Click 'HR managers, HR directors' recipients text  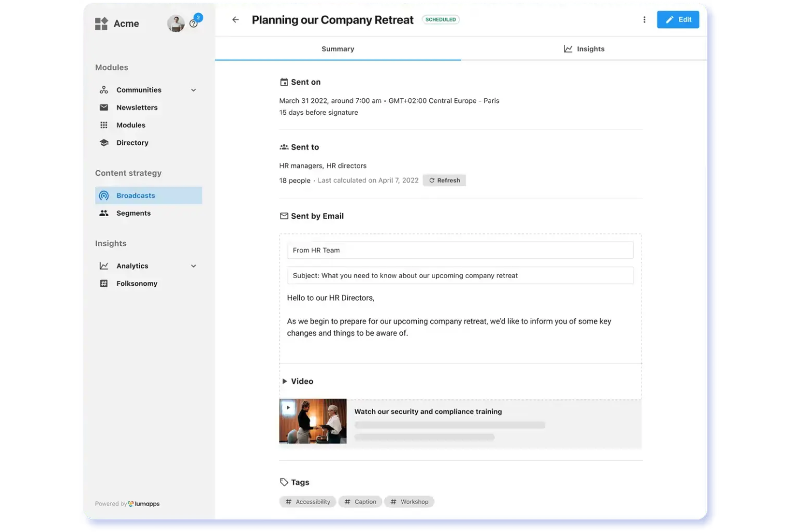322,166
